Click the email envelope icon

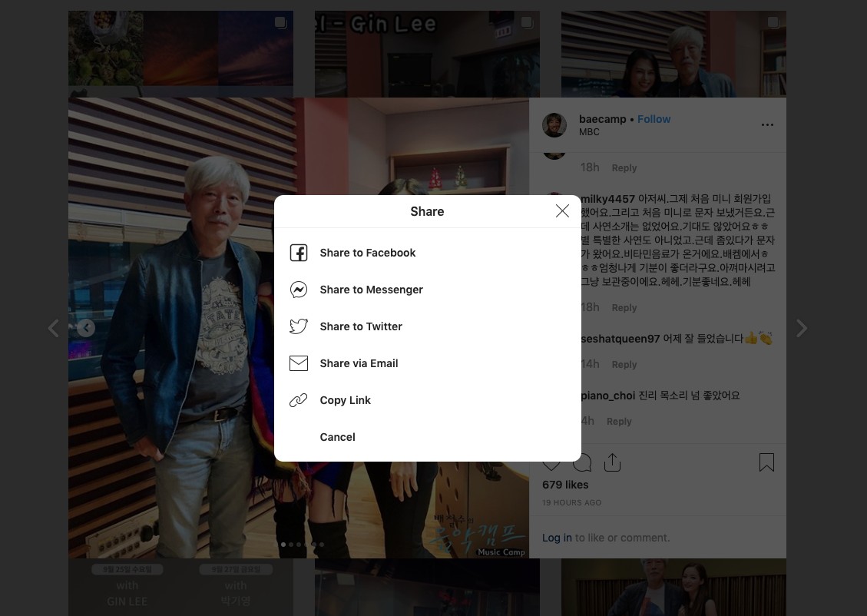pyautogui.click(x=299, y=363)
